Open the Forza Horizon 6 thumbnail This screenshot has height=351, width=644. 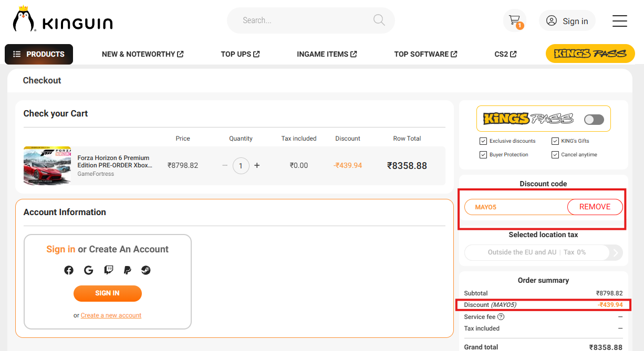[47, 165]
